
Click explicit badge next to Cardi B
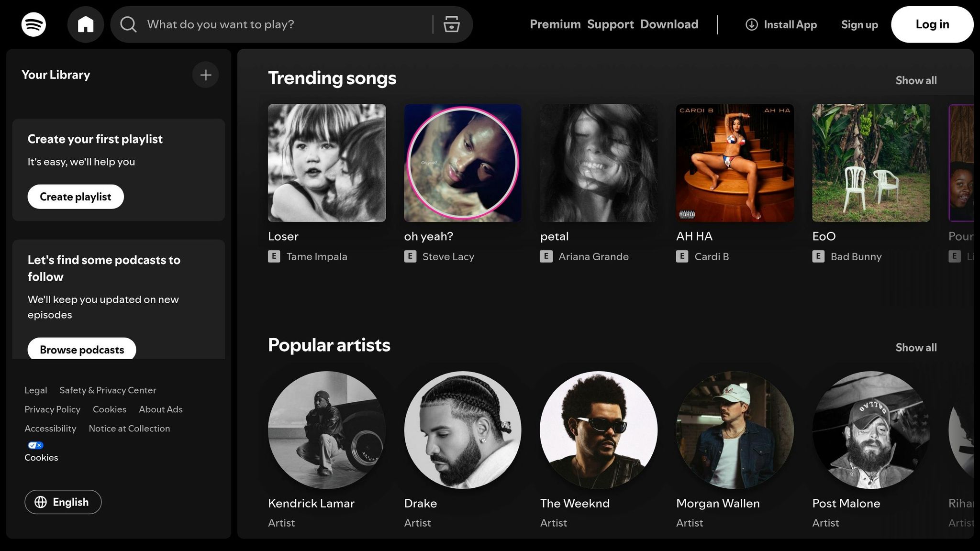point(682,256)
